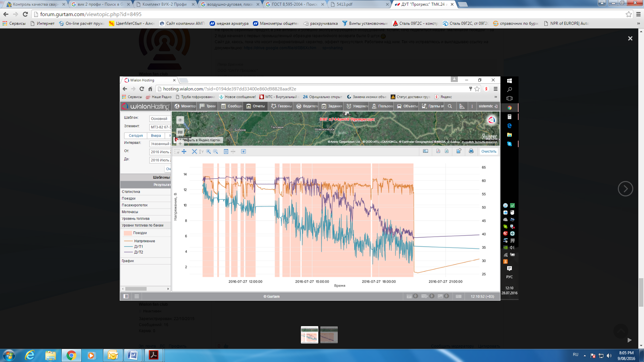Open Adobe Acrobat from the taskbar
This screenshot has width=644, height=362.
point(153,355)
